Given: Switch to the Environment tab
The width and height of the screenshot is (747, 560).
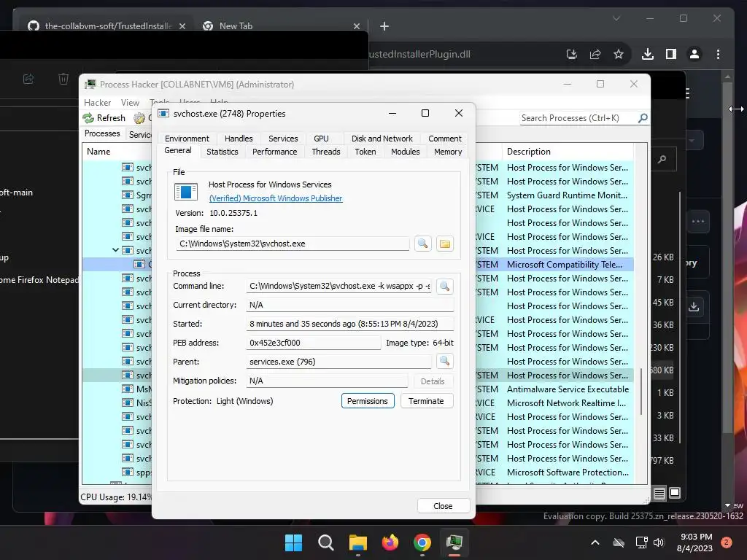Looking at the screenshot, I should click(187, 139).
